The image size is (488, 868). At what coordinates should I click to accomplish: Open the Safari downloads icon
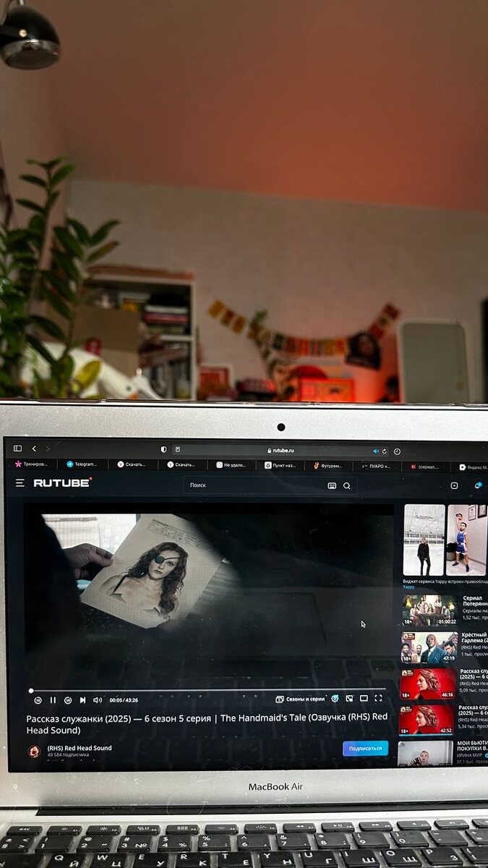(397, 451)
